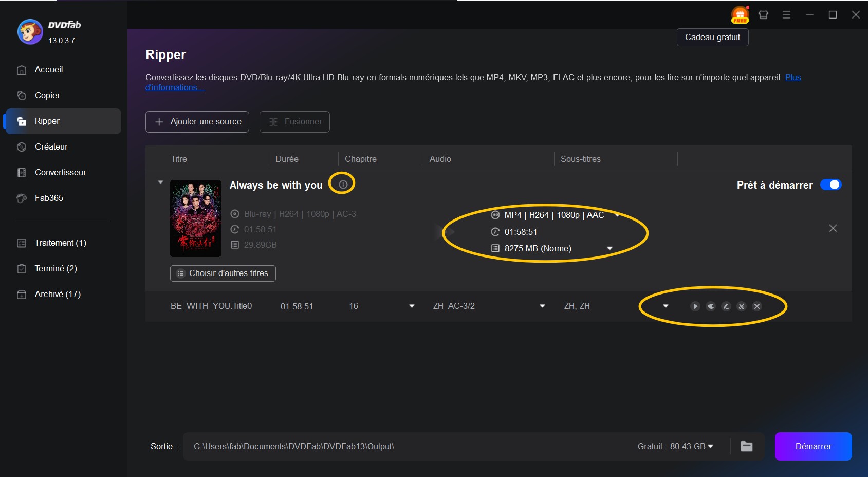
Task: Click the Fusionner merge button
Action: pos(294,122)
